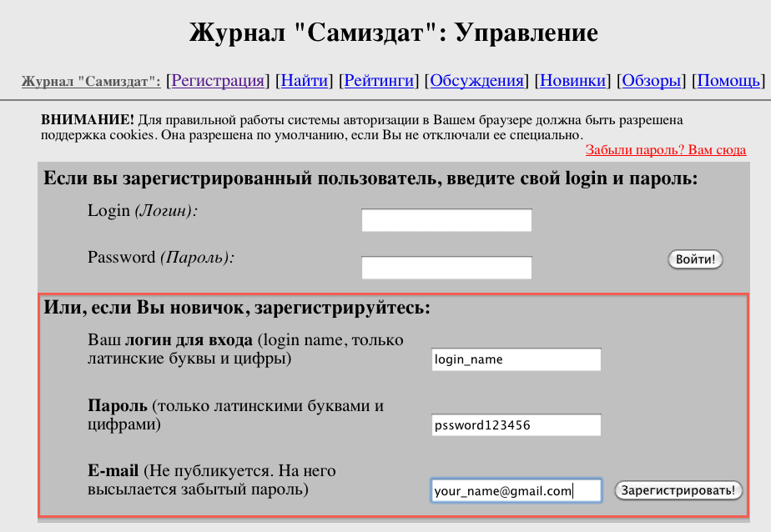Click the page heading Журнал "Самиздат": Управление
771x532 pixels.
tap(394, 33)
